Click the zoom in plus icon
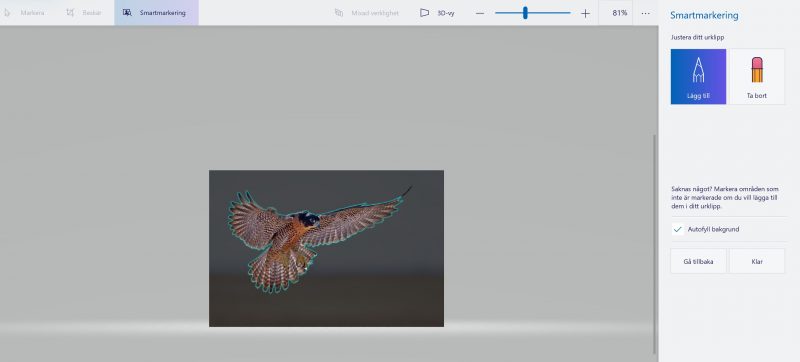The width and height of the screenshot is (800, 362). [585, 13]
